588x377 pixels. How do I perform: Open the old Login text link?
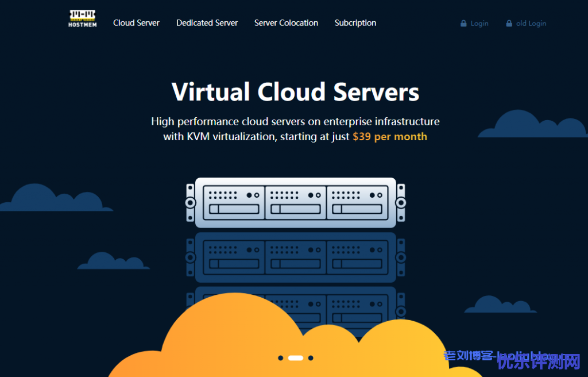click(531, 24)
